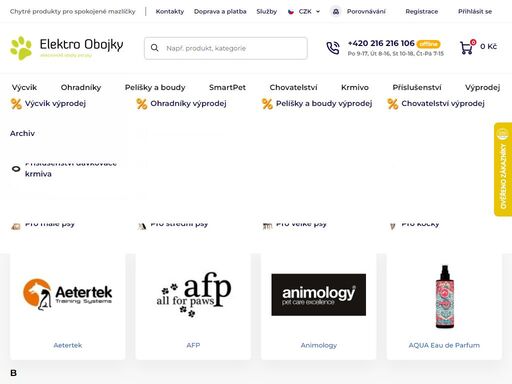This screenshot has height=384, width=512.
Task: Click the Porovnávání compare icon
Action: [336, 12]
